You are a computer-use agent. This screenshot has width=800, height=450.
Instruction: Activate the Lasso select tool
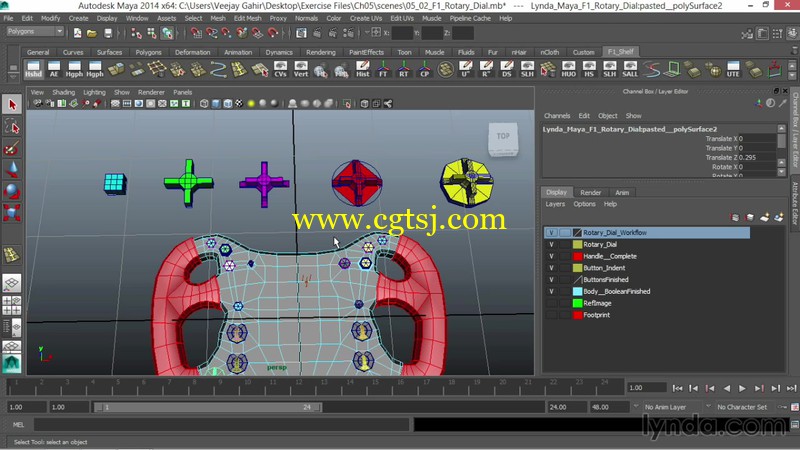coord(12,126)
